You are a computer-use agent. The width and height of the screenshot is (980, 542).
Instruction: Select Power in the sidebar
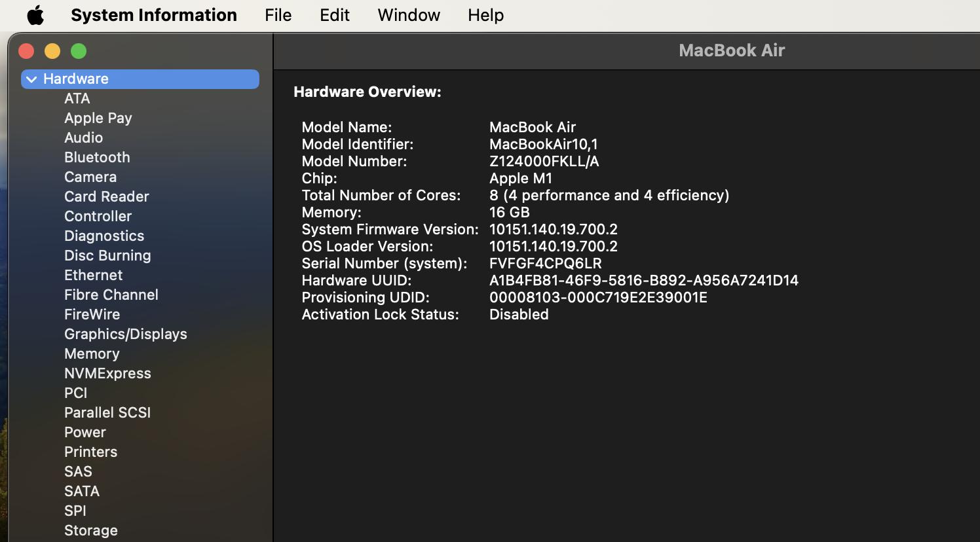[85, 432]
